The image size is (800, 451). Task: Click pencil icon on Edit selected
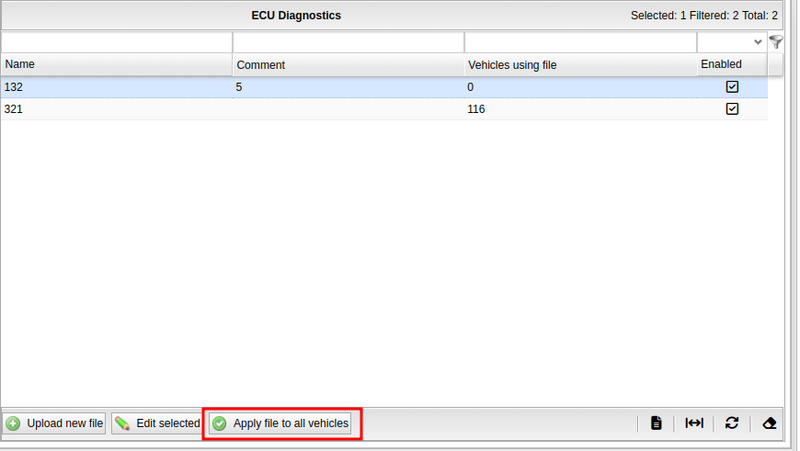(122, 424)
